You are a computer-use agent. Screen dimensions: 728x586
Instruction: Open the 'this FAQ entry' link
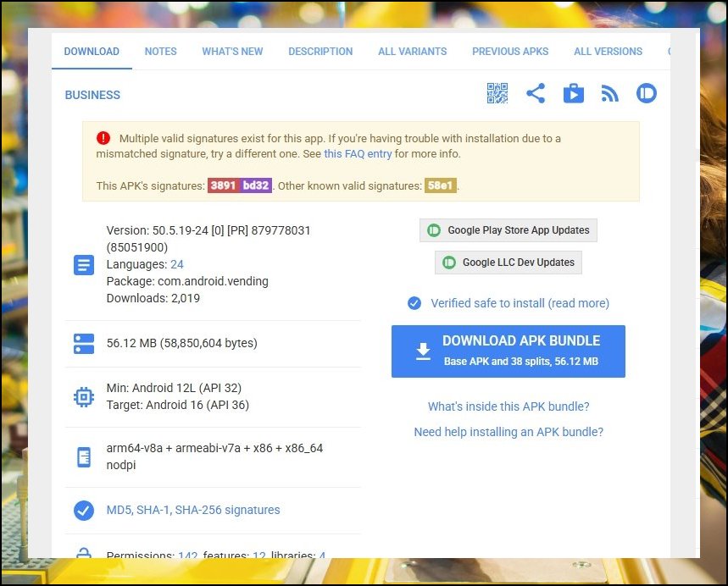coord(358,153)
